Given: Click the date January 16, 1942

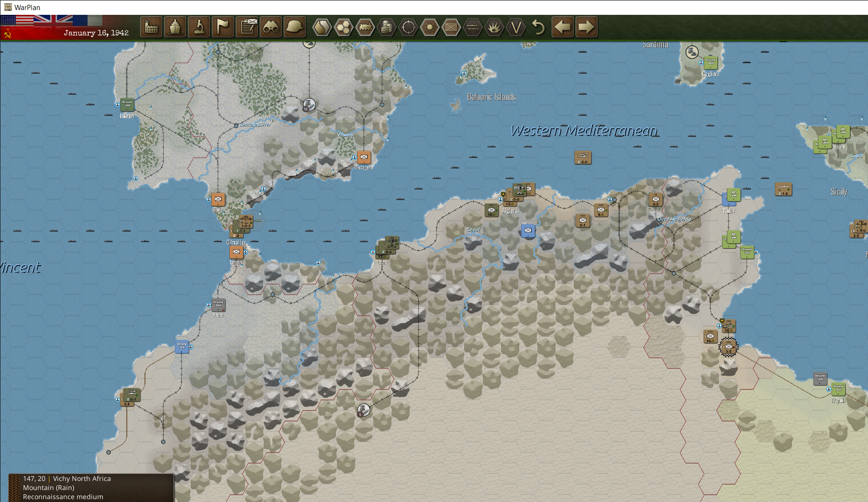Looking at the screenshot, I should coord(96,33).
